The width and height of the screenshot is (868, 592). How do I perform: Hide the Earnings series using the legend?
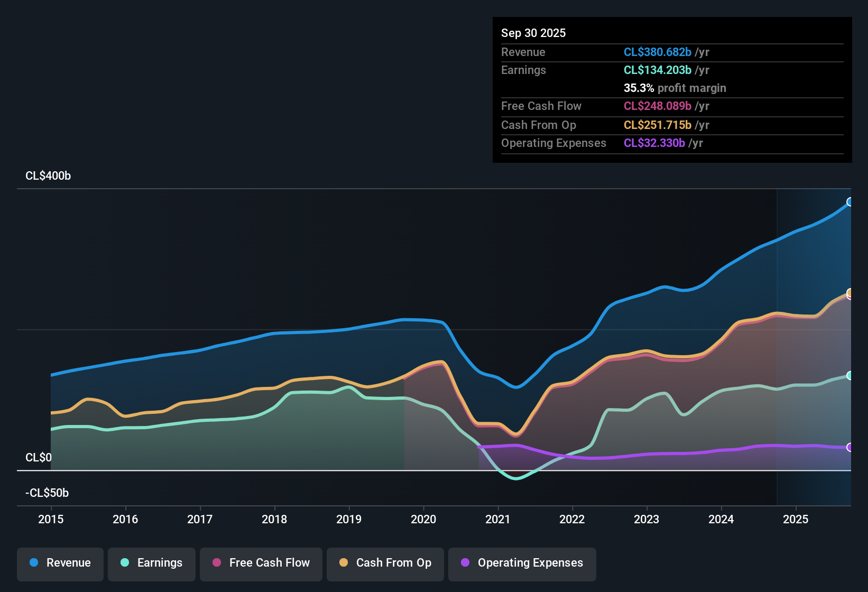(x=152, y=563)
